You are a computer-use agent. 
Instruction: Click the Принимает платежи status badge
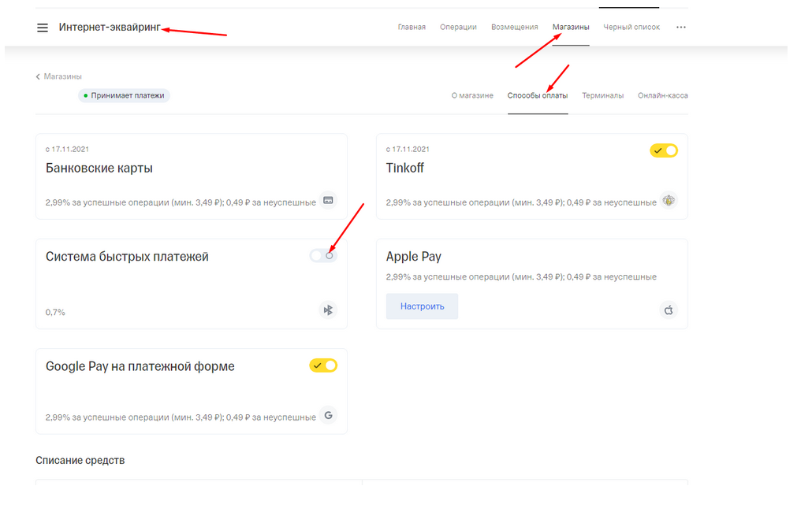pos(124,96)
